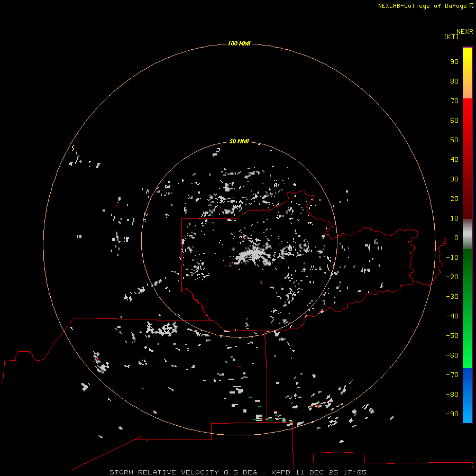Click the 80 value on the velocity scale
The height and width of the screenshot is (476, 476).
(x=454, y=81)
